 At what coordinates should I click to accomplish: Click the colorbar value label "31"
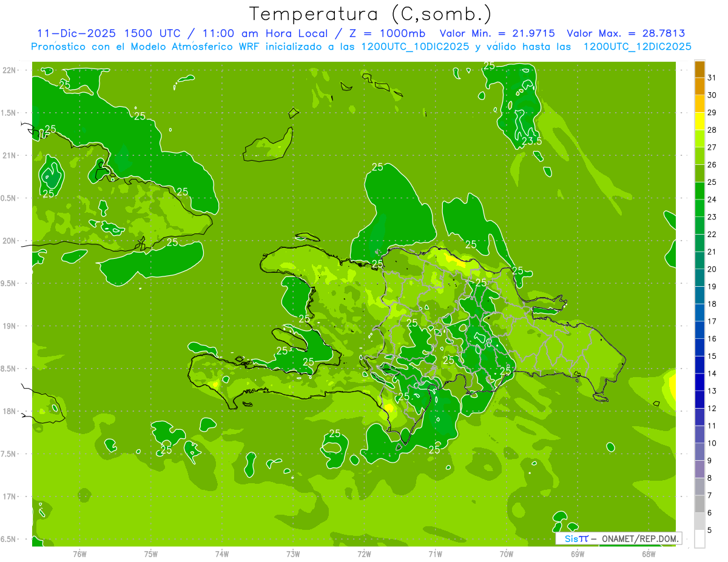pyautogui.click(x=712, y=78)
